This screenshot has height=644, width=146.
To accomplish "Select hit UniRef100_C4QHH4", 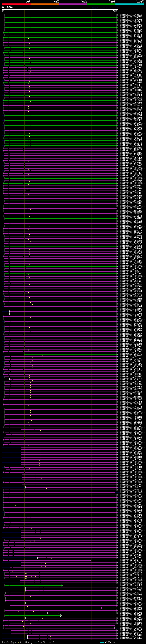I will pyautogui.click(x=131, y=467).
